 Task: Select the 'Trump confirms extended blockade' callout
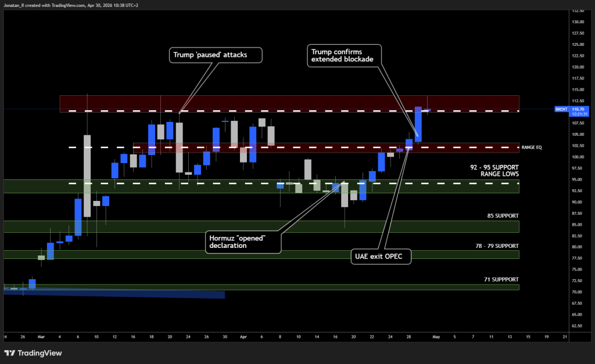point(343,55)
